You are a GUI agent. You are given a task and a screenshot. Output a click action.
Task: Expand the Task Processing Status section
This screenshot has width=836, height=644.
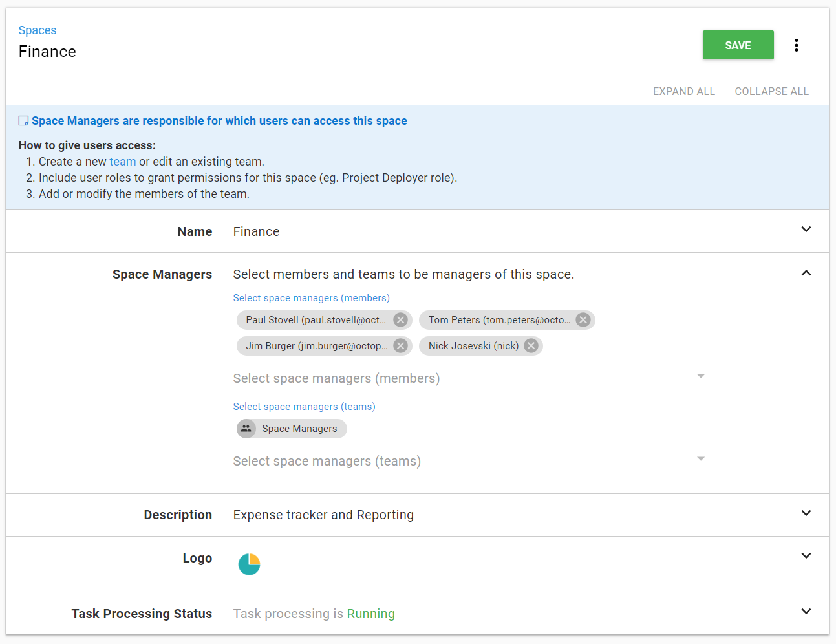click(x=806, y=611)
